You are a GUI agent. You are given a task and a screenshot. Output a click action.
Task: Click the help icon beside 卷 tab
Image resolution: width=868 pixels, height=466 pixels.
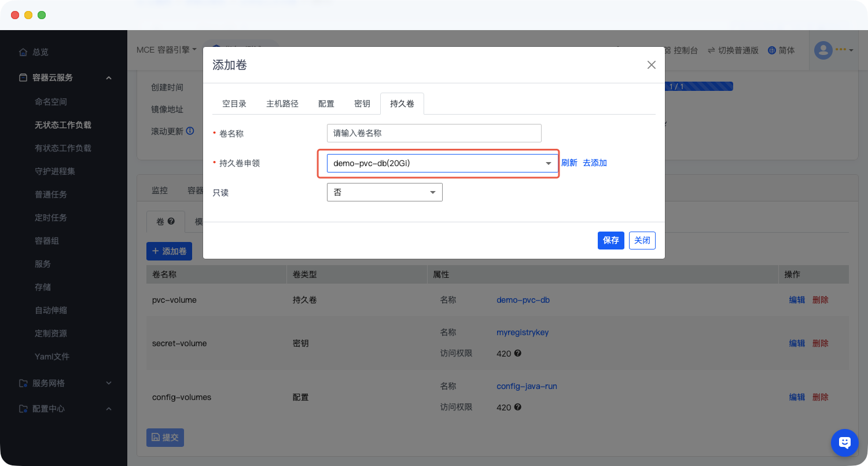(x=171, y=221)
